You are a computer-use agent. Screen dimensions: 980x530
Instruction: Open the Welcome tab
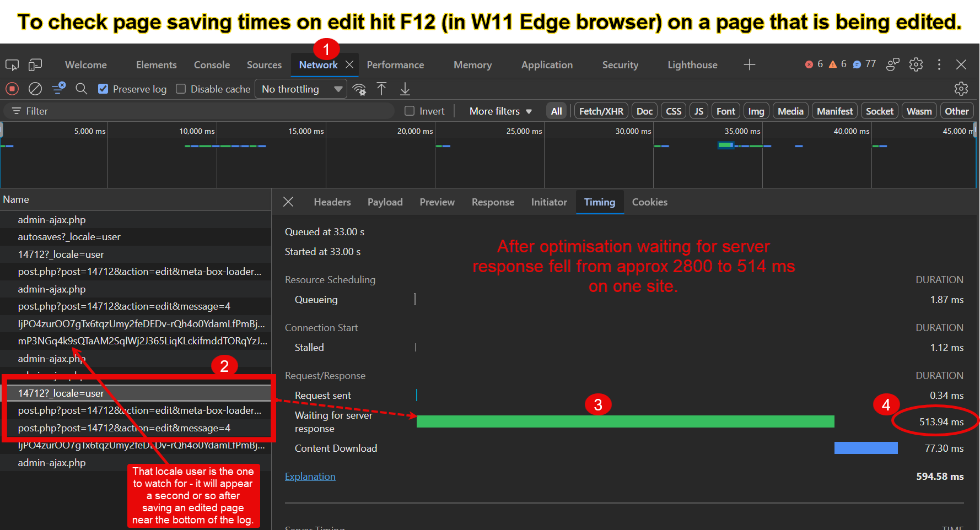pyautogui.click(x=86, y=65)
